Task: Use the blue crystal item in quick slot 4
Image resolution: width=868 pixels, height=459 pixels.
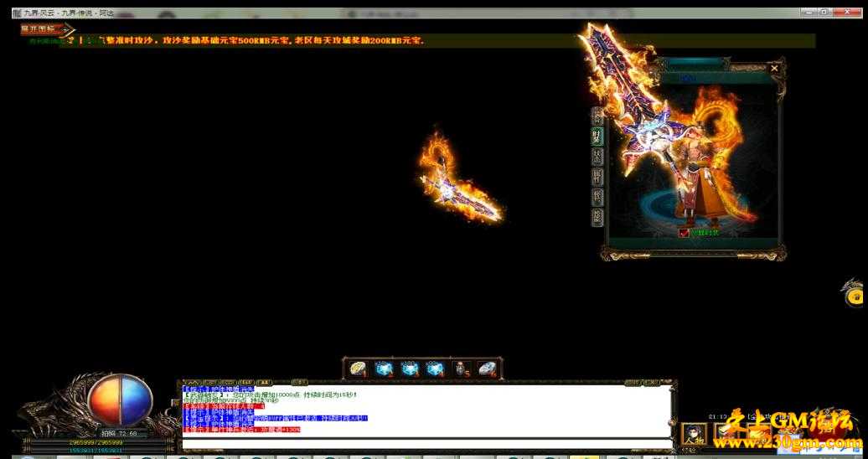Action: [436, 369]
